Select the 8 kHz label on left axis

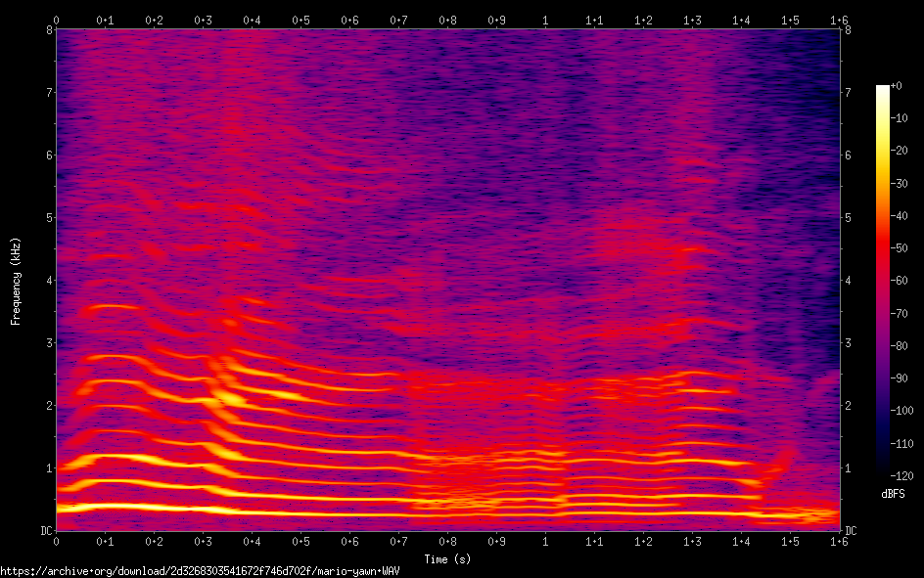click(x=47, y=30)
